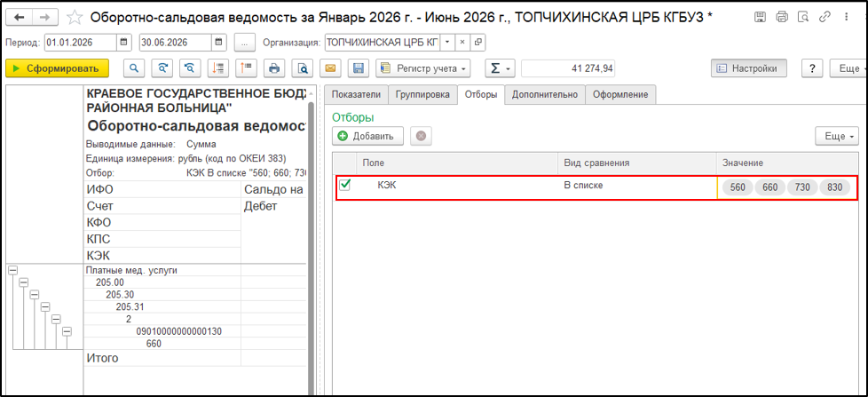Print the report with the printer icon
Screen dimensions: 868x397
pyautogui.click(x=274, y=68)
